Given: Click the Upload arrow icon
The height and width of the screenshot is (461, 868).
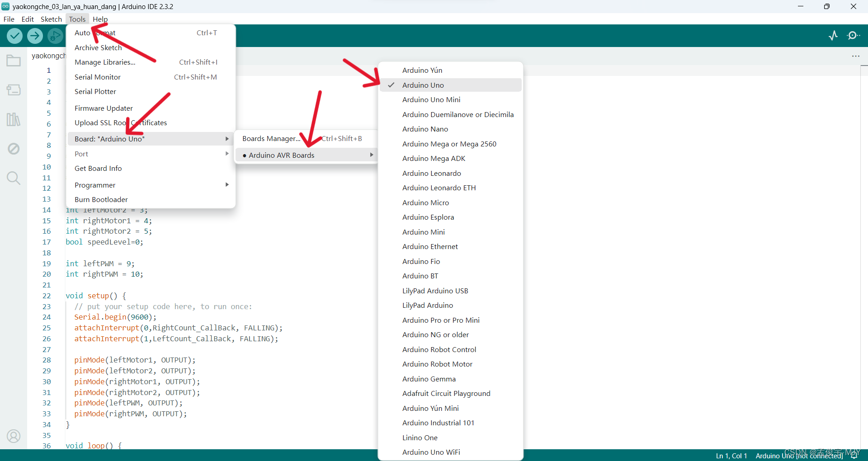Looking at the screenshot, I should click(x=35, y=36).
